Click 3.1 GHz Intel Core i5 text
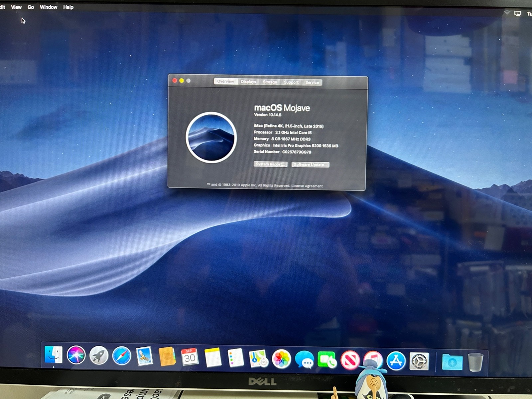The width and height of the screenshot is (532, 399). coord(293,132)
